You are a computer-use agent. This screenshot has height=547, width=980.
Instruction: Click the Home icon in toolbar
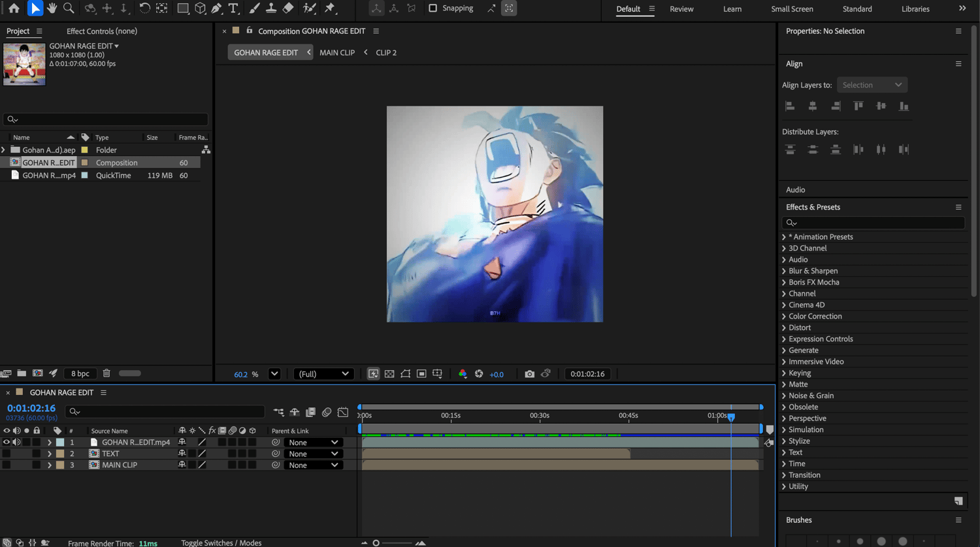[14, 8]
